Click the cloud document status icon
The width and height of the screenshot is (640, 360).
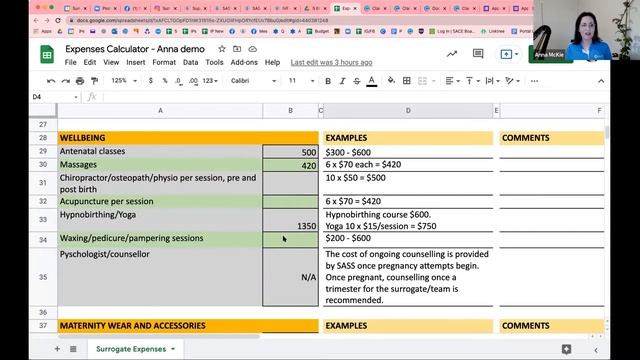point(253,49)
